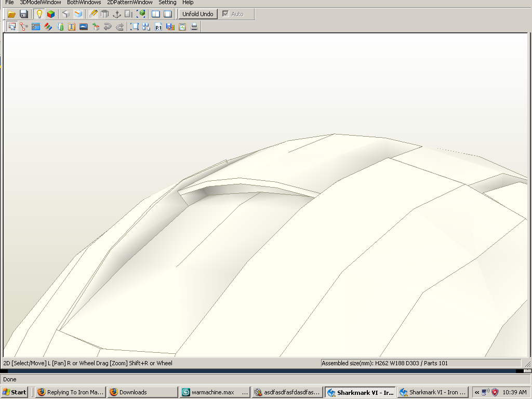Select the picture image tool
Screen dimensions: 532x399
84,27
